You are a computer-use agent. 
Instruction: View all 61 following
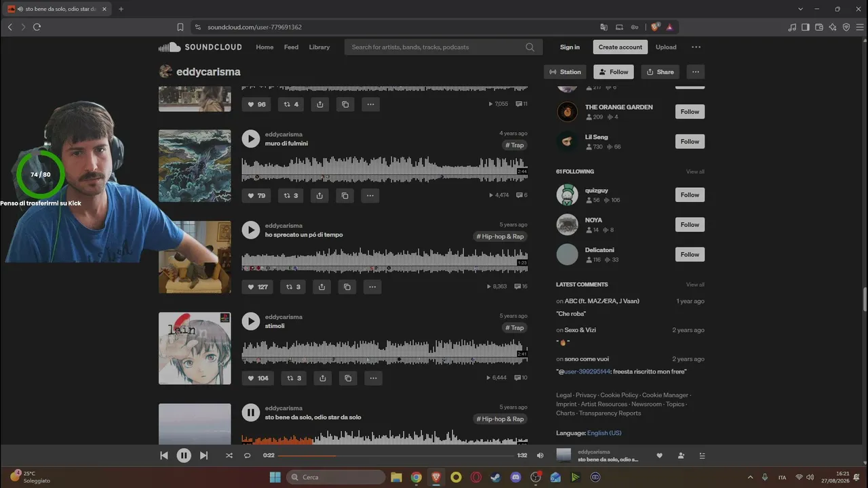[x=695, y=171]
